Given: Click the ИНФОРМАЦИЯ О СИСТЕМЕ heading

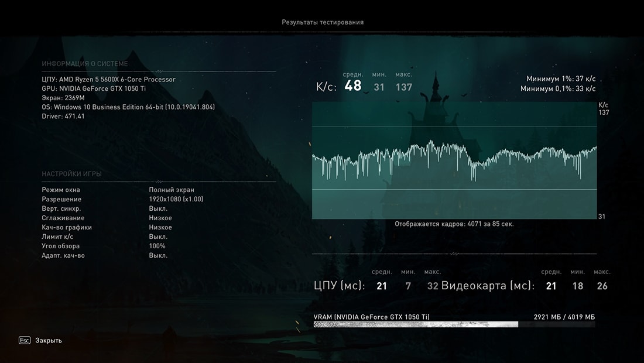Looking at the screenshot, I should pyautogui.click(x=85, y=64).
